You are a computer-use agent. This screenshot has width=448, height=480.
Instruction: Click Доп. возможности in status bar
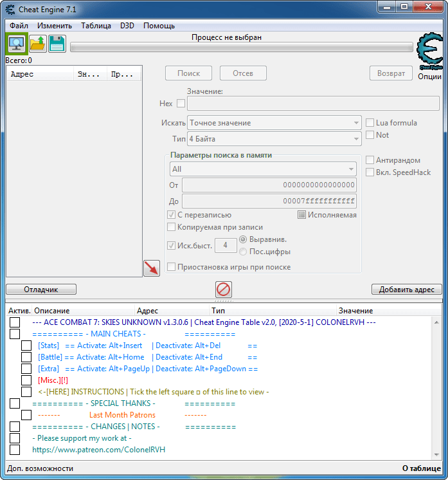40,468
